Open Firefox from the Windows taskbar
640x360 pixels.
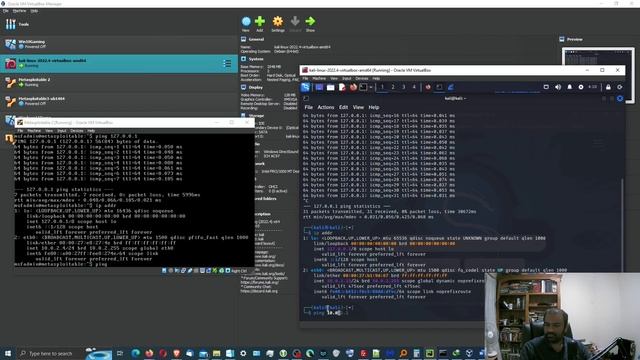[149, 353]
